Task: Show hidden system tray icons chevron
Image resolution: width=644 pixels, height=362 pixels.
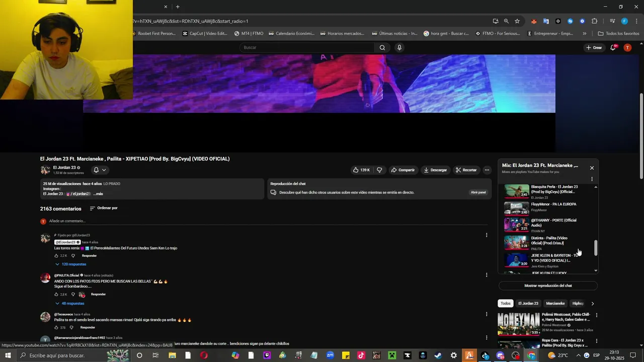Action: pos(578,355)
